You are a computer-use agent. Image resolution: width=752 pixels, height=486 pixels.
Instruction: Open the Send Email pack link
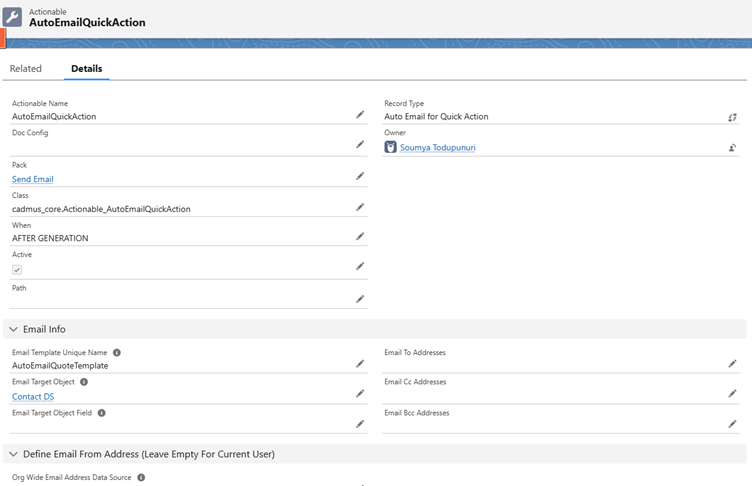tap(33, 179)
